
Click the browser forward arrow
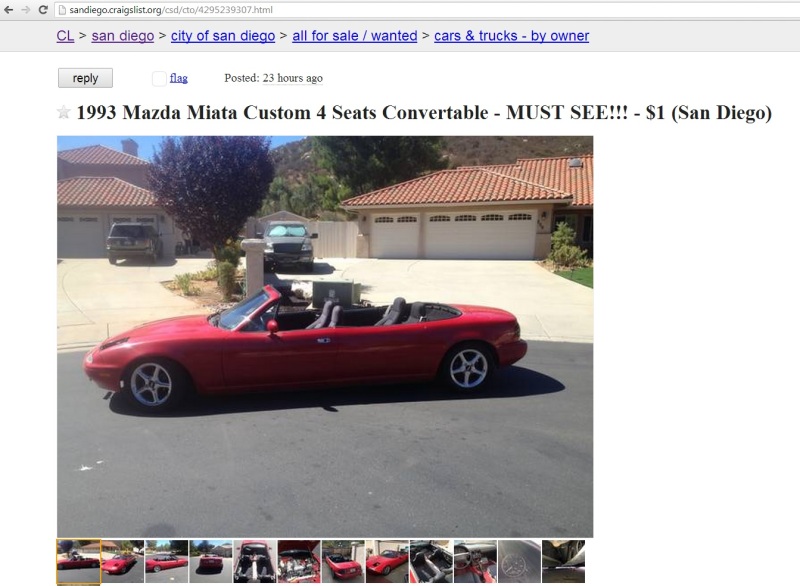click(x=26, y=10)
